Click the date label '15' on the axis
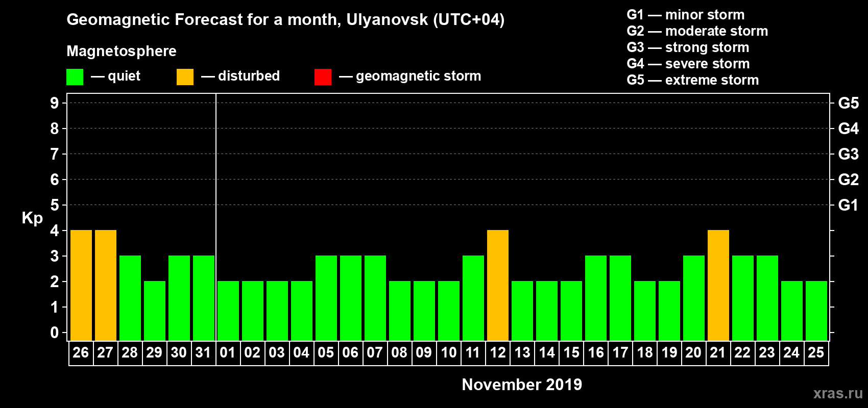 [571, 353]
